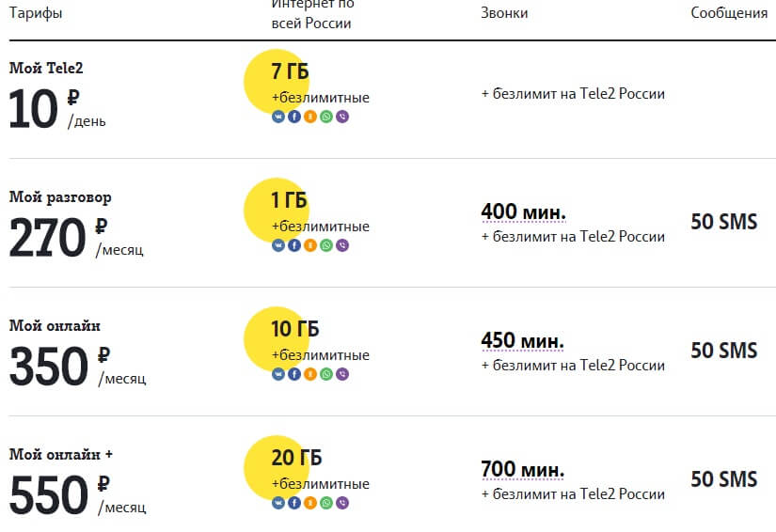Click the WhatsApp icon in Мой разговор row
The image size is (776, 532).
(326, 245)
